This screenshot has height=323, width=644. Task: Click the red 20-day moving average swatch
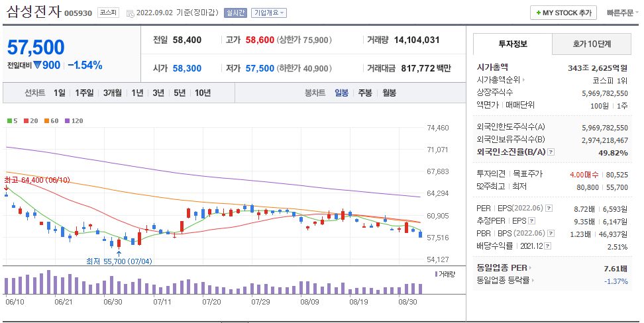(27, 120)
